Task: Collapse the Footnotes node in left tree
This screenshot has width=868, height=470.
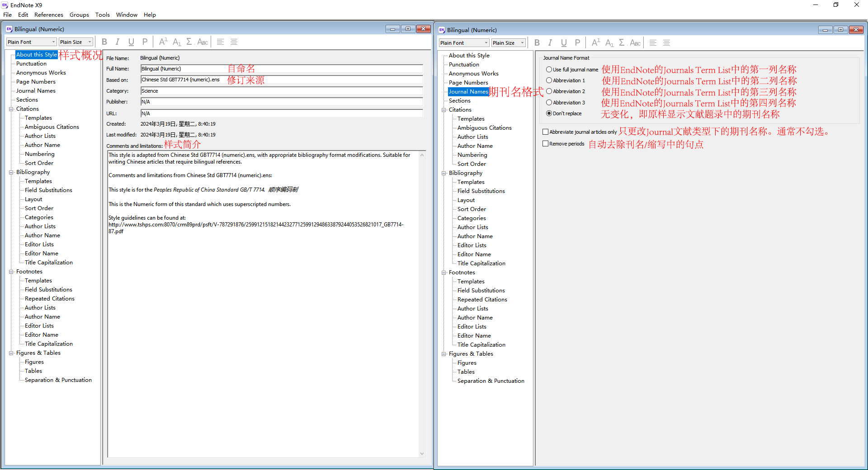Action: [x=11, y=272]
